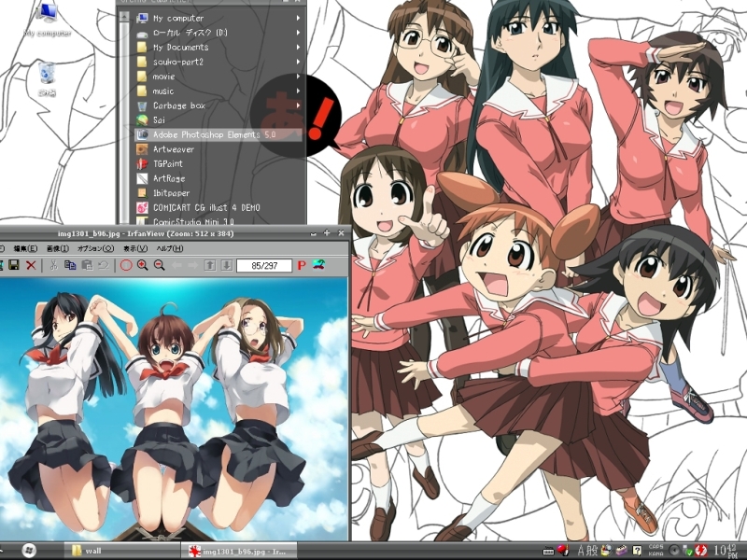The image size is (747, 560).
Task: Click the launcher scrollbar up arrow
Action: tap(124, 17)
